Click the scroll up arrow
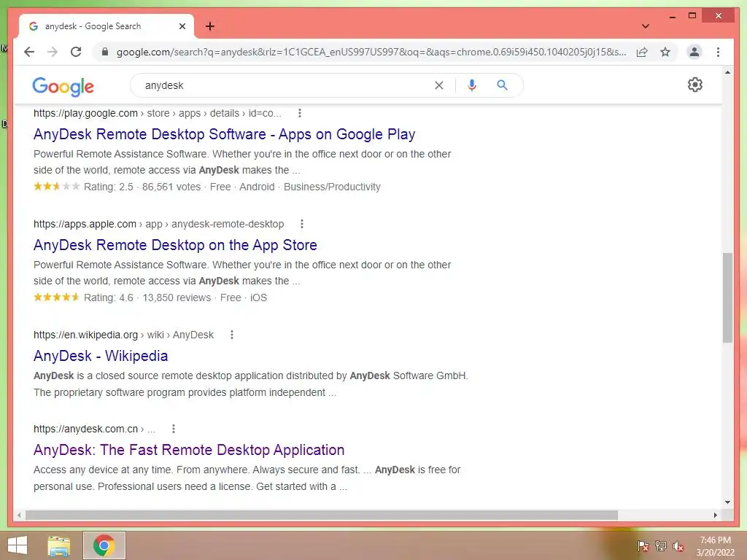 (727, 72)
